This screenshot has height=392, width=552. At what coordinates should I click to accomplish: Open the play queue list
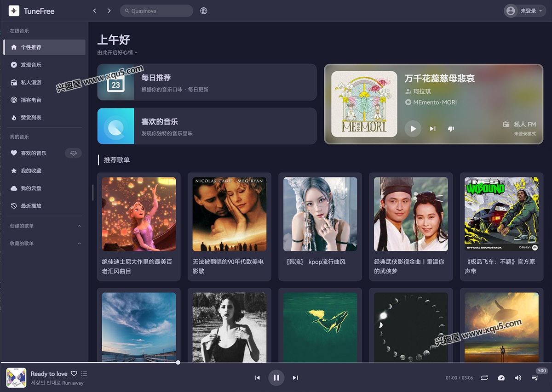point(535,378)
